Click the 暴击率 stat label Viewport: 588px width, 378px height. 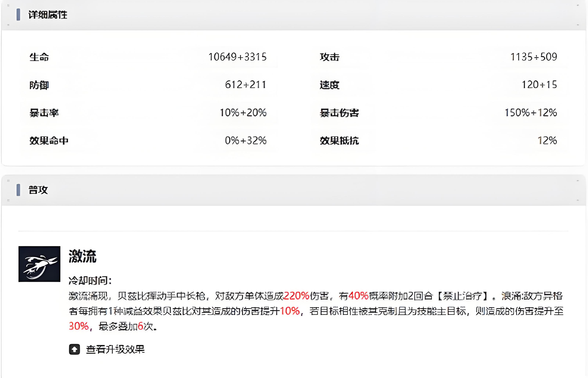coord(44,113)
